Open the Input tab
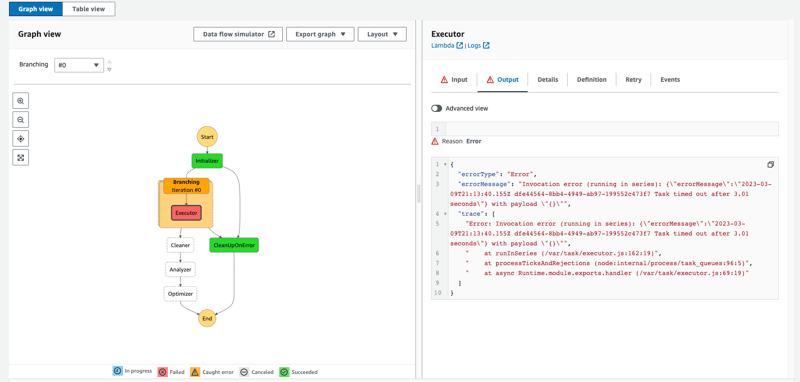This screenshot has height=382, width=800. click(x=454, y=80)
